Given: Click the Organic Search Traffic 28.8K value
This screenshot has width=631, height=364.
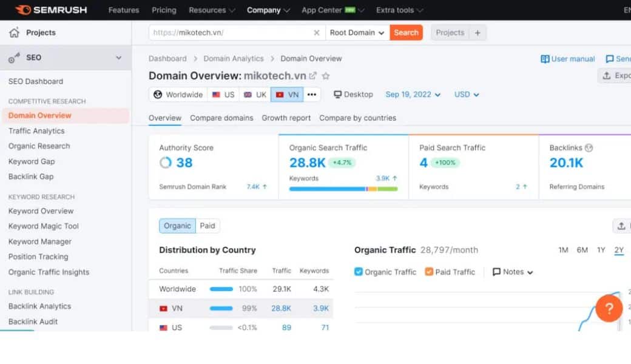Looking at the screenshot, I should point(308,163).
